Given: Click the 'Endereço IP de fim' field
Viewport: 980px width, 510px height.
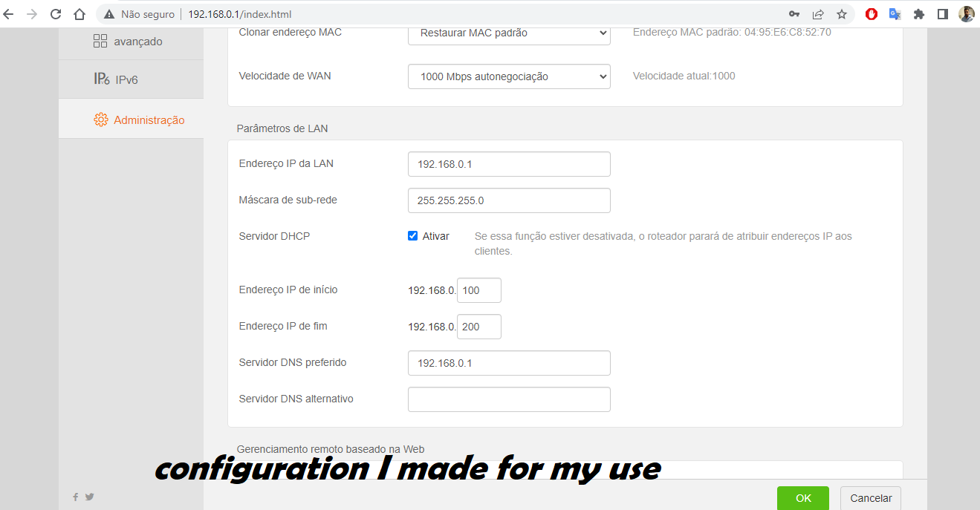Looking at the screenshot, I should [479, 327].
